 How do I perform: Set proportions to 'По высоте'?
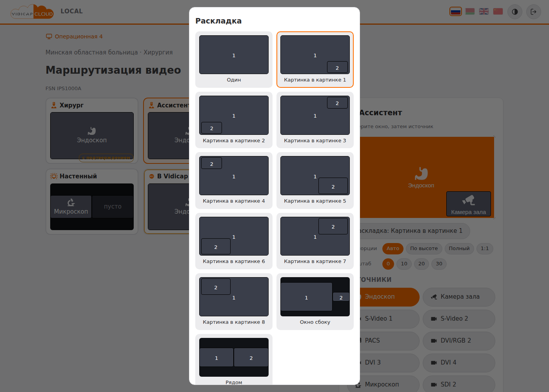click(x=424, y=249)
